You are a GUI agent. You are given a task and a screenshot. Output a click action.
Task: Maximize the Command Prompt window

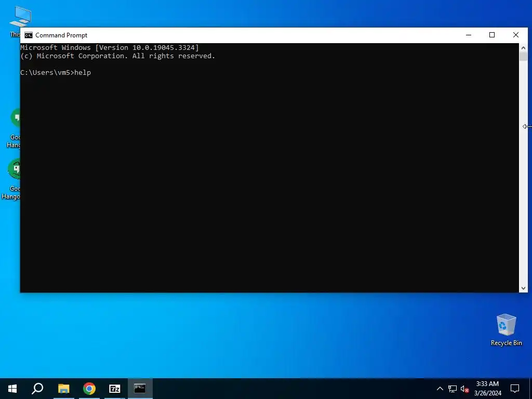coord(492,35)
